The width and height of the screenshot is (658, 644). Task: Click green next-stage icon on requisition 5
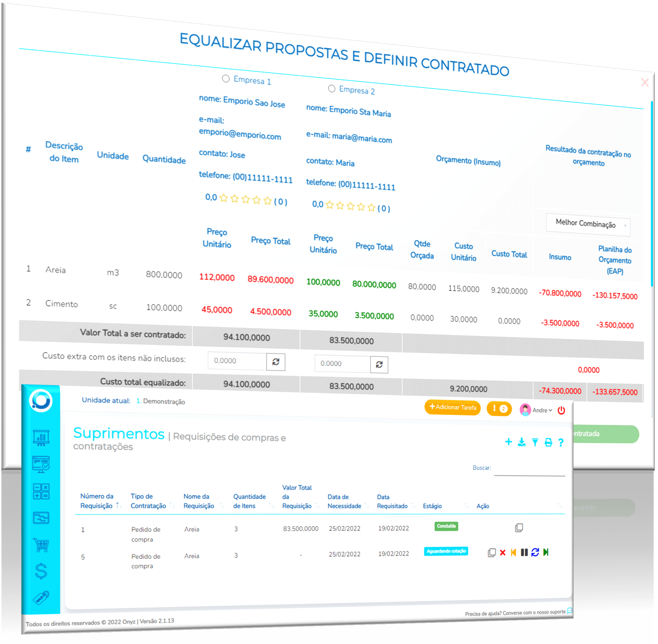click(546, 553)
